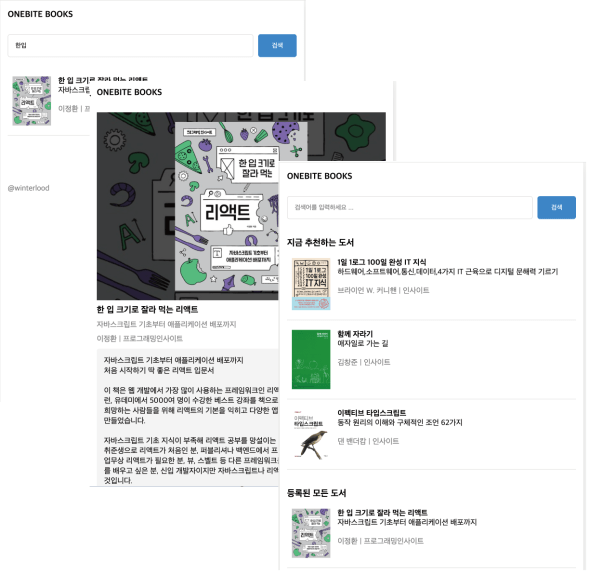Select the 함께 자라기 book title
This screenshot has height=587, width=615.
click(x=355, y=334)
